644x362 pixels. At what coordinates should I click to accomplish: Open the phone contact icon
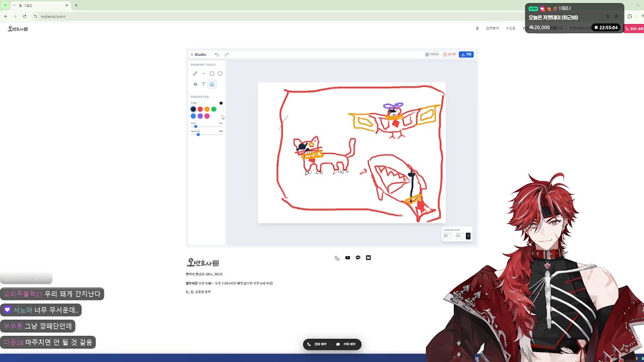[x=337, y=258]
